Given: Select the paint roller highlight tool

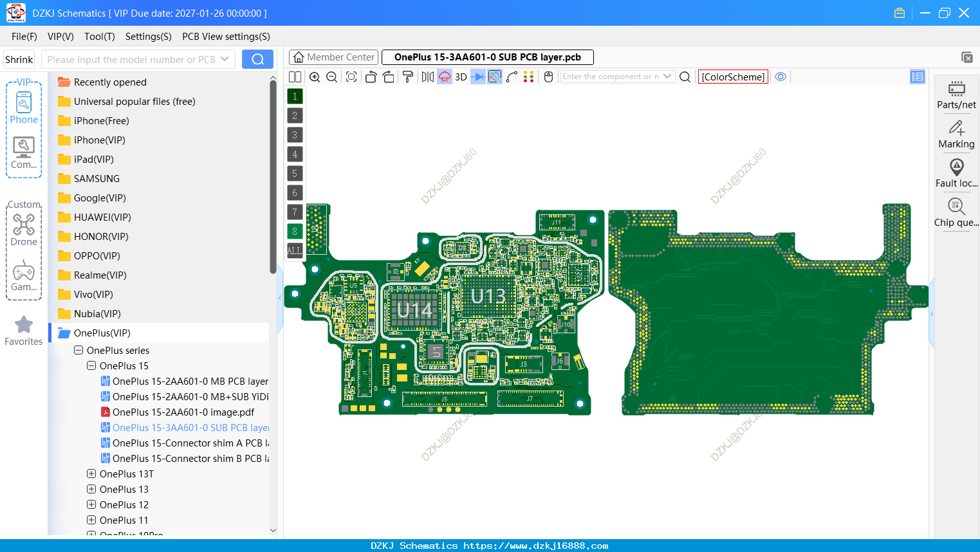Looking at the screenshot, I should tap(408, 77).
